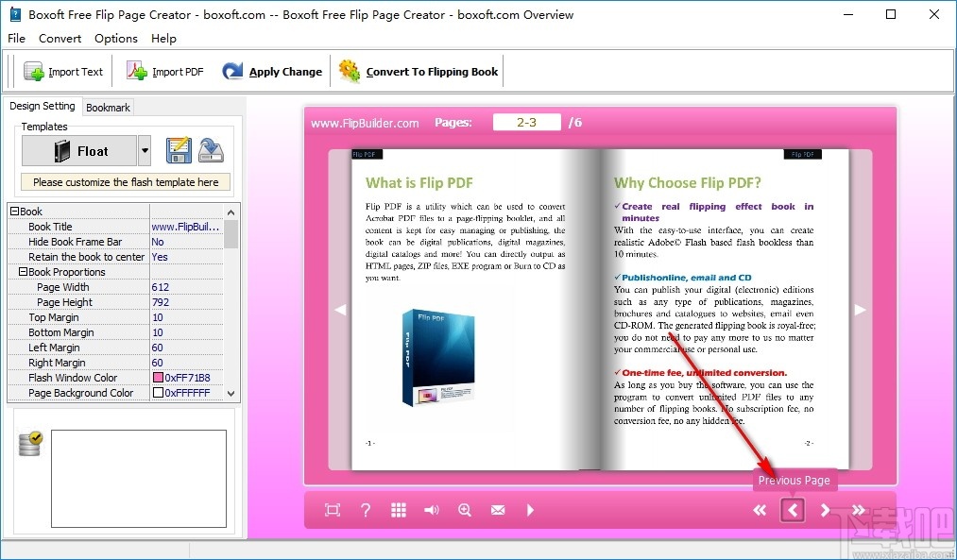The height and width of the screenshot is (560, 957).
Task: Click the page number input field
Action: click(526, 122)
